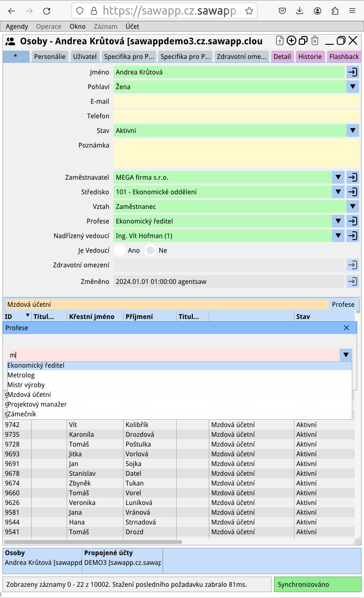Open Okno menu

point(77,26)
